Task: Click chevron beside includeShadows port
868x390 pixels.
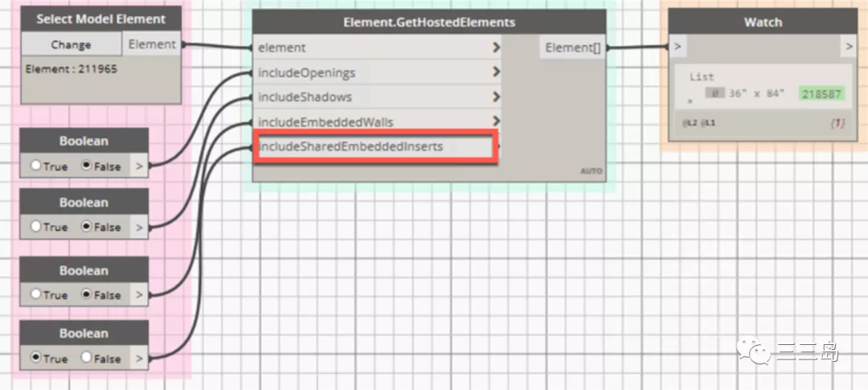Action: point(496,97)
